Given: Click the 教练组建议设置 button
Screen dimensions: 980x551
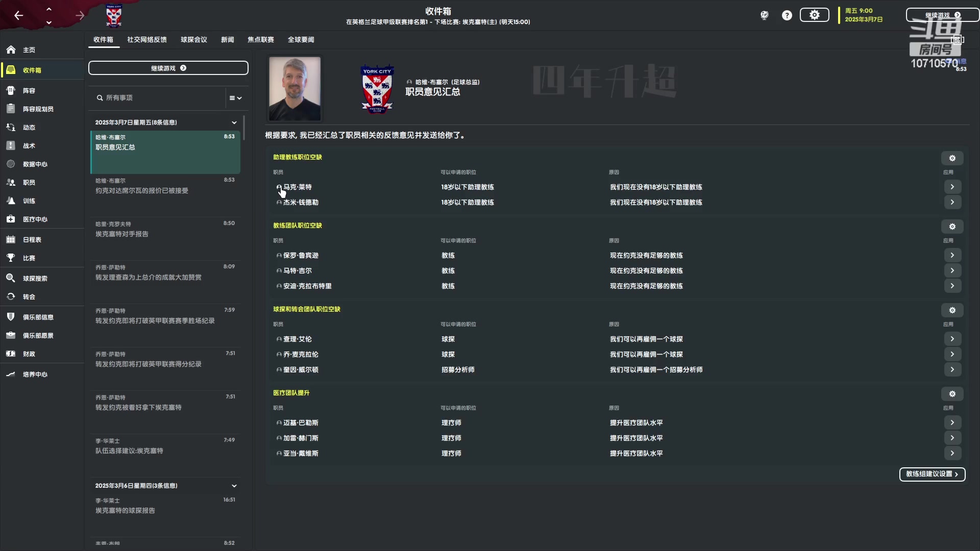Looking at the screenshot, I should 932,474.
